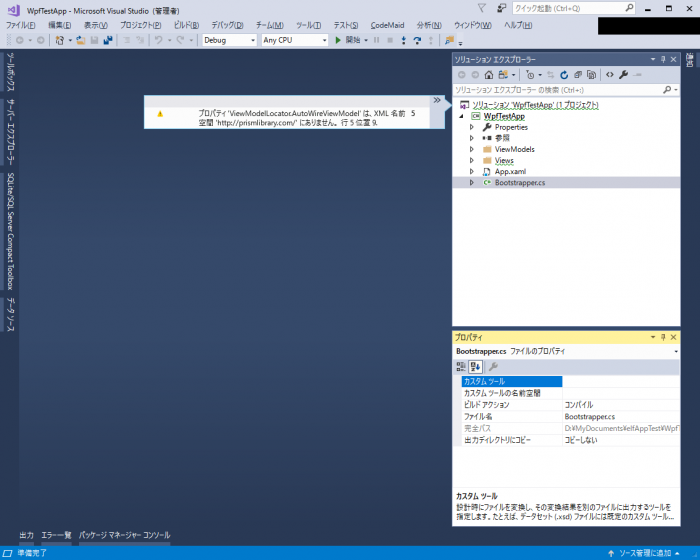Screen dimensions: 700x560
Task: Expand the Views folder node
Action: (471, 160)
